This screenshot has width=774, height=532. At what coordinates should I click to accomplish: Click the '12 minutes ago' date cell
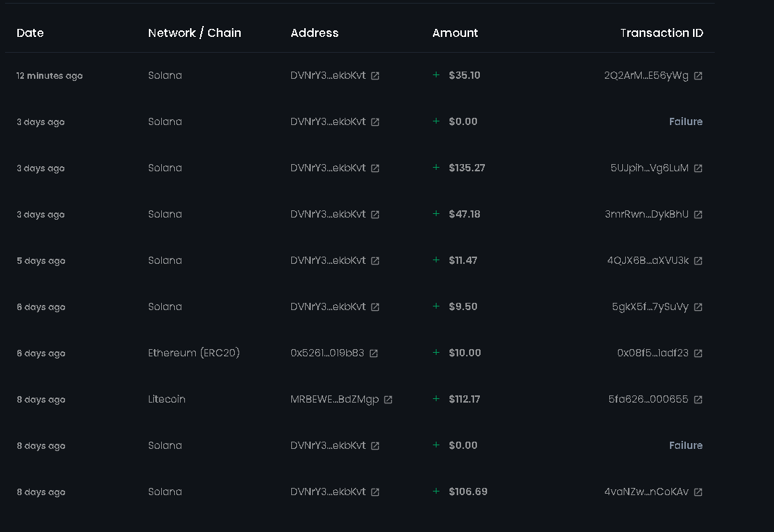(49, 75)
